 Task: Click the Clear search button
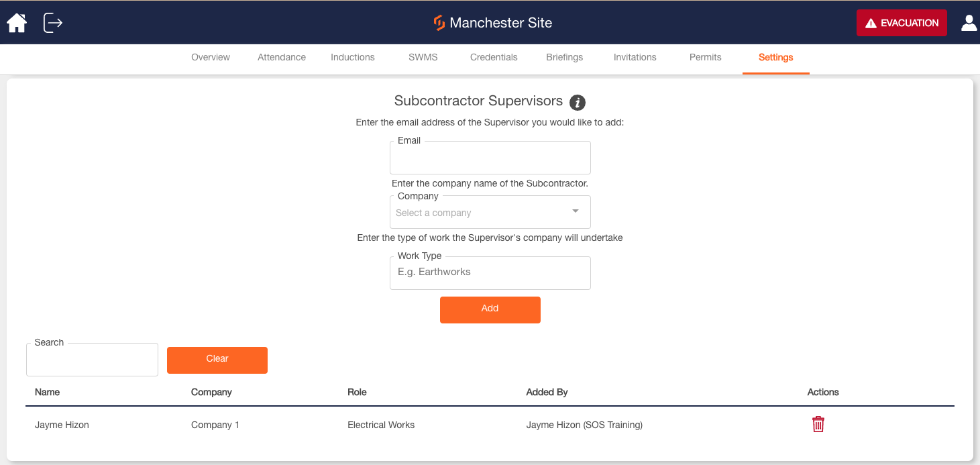pyautogui.click(x=217, y=360)
